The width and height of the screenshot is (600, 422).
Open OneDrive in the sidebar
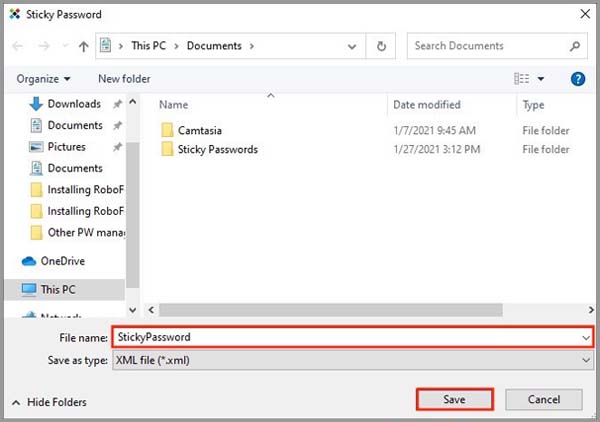coord(53,261)
